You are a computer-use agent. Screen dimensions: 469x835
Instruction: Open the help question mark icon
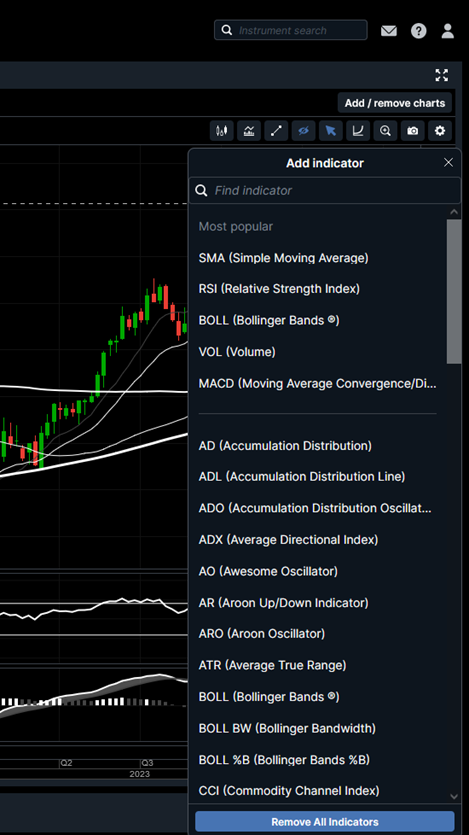(x=418, y=31)
